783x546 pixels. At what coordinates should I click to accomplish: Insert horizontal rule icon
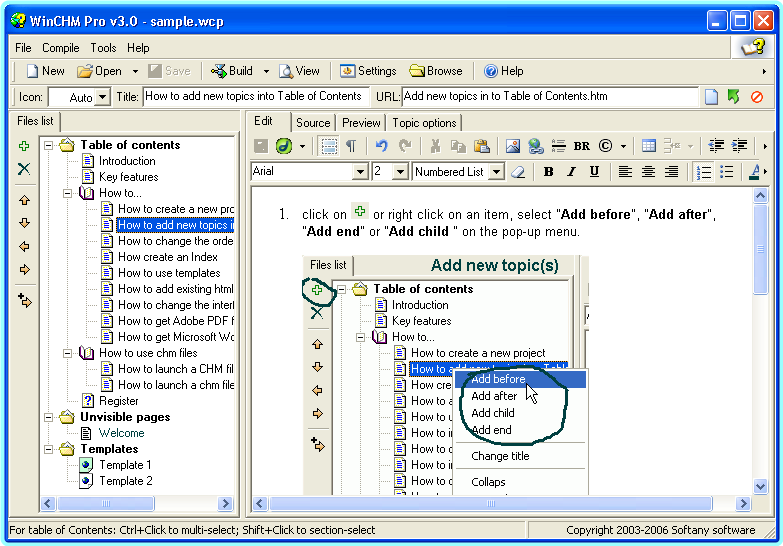[558, 146]
